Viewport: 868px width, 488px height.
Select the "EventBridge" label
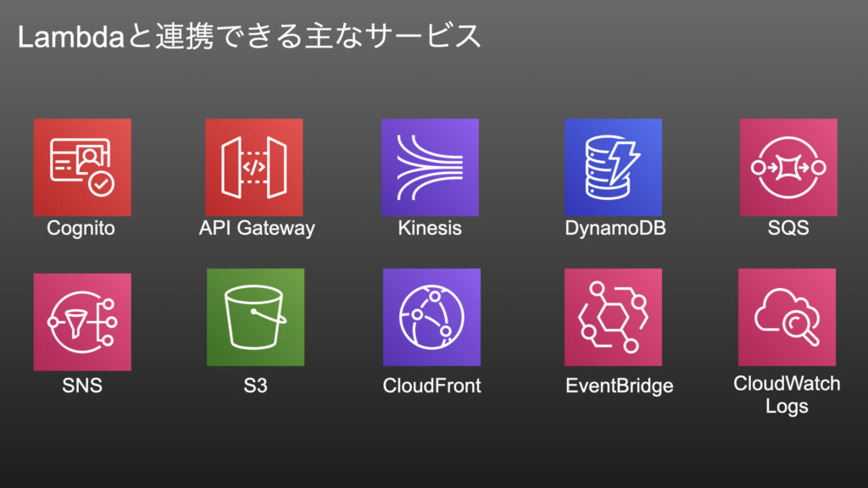click(620, 385)
